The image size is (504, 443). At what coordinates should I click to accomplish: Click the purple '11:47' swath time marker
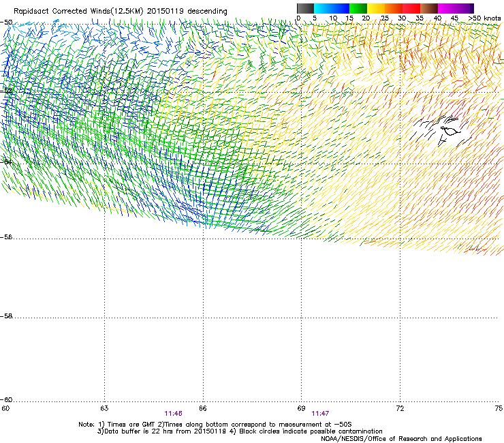click(x=320, y=414)
